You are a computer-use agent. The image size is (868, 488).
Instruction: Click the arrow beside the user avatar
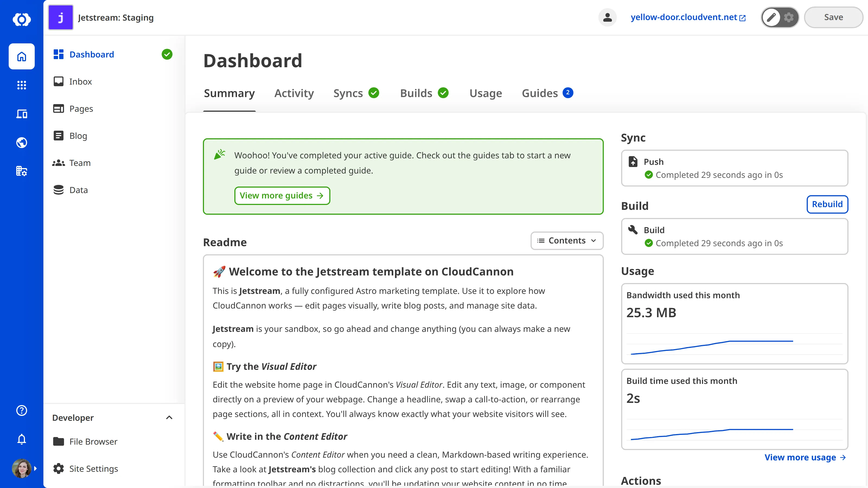(x=35, y=468)
